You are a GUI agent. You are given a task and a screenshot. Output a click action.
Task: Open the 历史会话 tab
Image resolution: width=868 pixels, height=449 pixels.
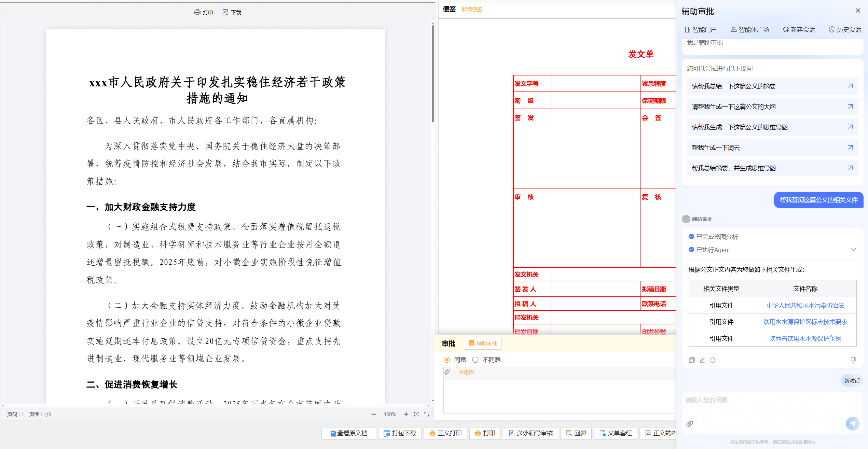(845, 30)
